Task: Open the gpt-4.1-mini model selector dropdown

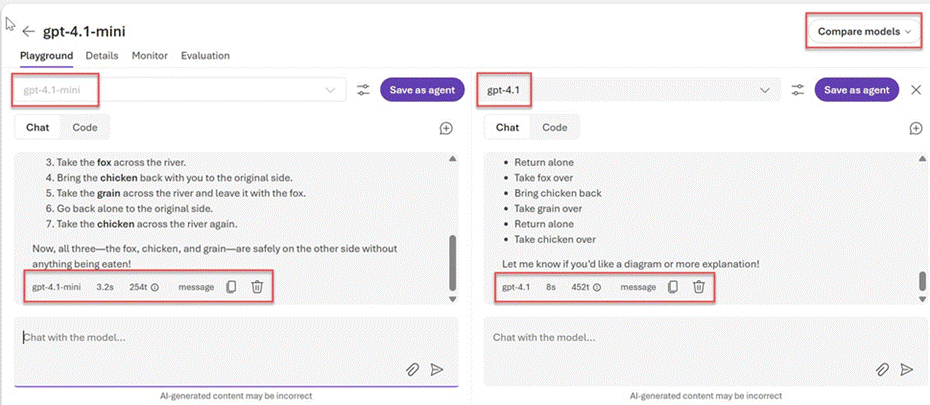Action: tap(180, 90)
